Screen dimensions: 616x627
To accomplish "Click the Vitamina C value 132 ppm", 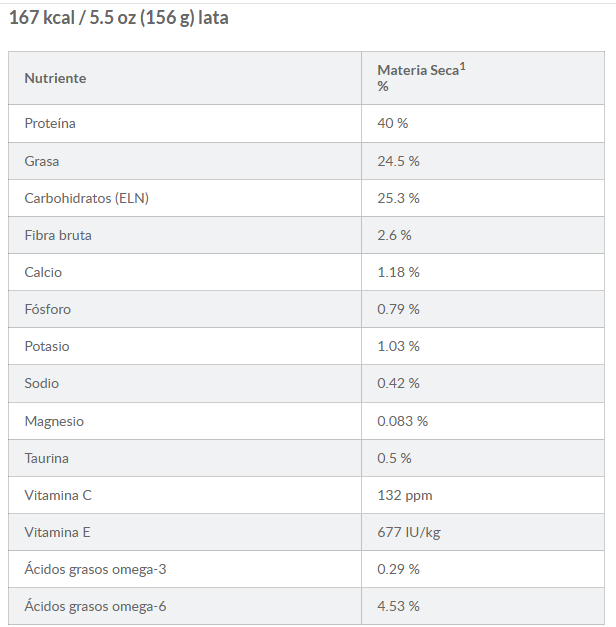I will click(x=404, y=495).
